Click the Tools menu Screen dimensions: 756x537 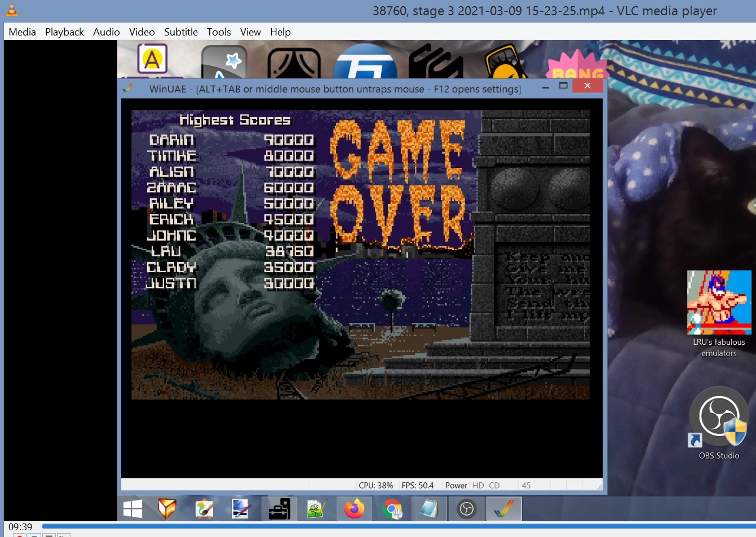coord(219,32)
